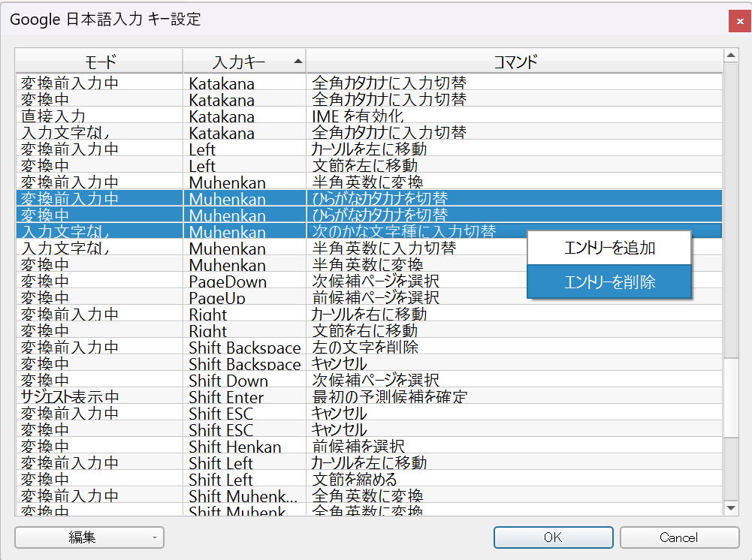The width and height of the screenshot is (752, 560).
Task: Click the 前候補を選択 command cell
Action: coord(514,447)
